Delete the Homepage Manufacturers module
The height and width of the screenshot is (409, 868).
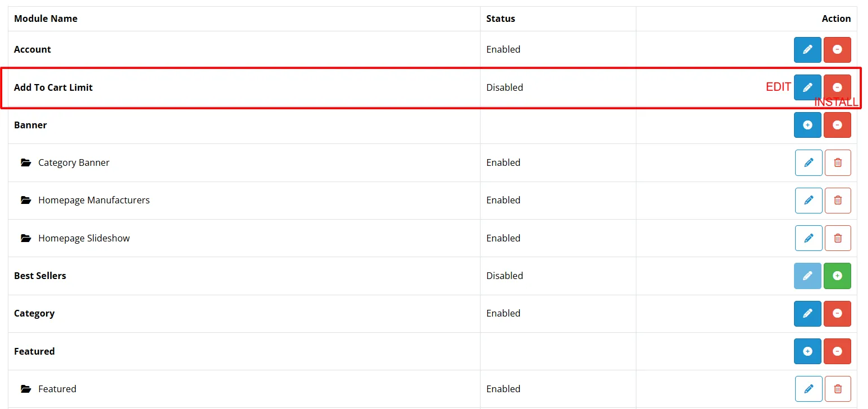pos(838,201)
